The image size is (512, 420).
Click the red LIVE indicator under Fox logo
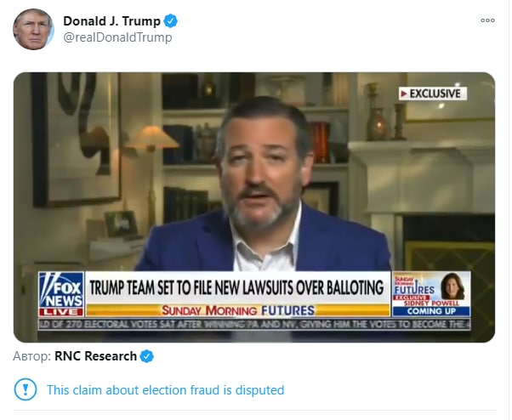(x=61, y=312)
